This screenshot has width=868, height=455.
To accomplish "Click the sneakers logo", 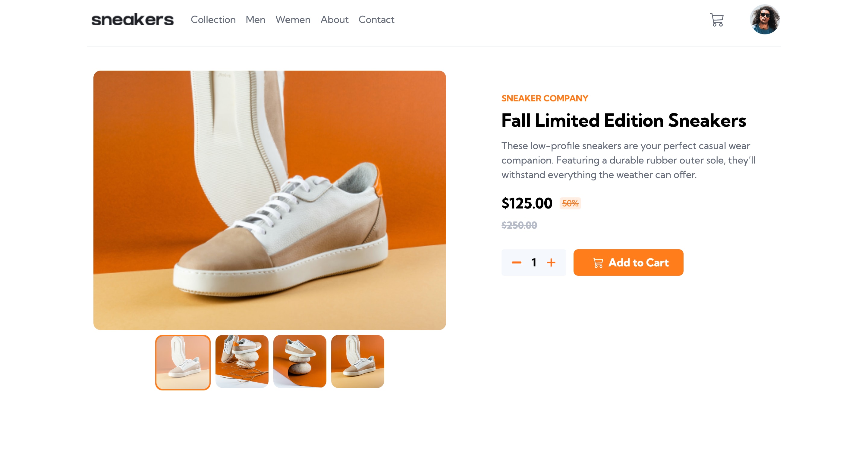I will 132,20.
